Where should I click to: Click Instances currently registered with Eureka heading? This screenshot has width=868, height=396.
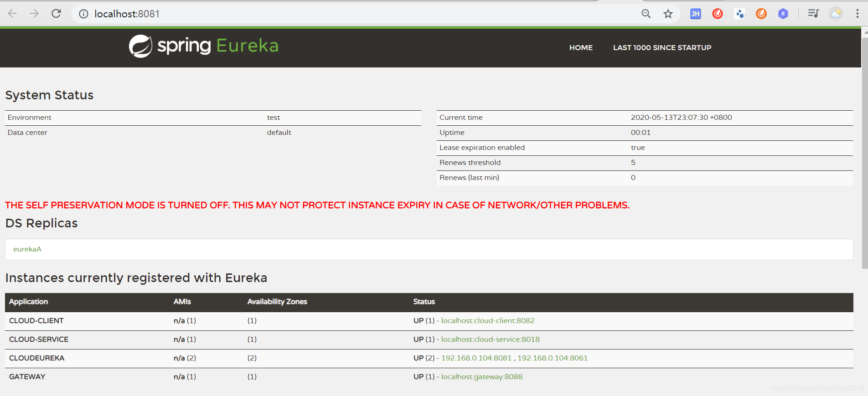(136, 278)
